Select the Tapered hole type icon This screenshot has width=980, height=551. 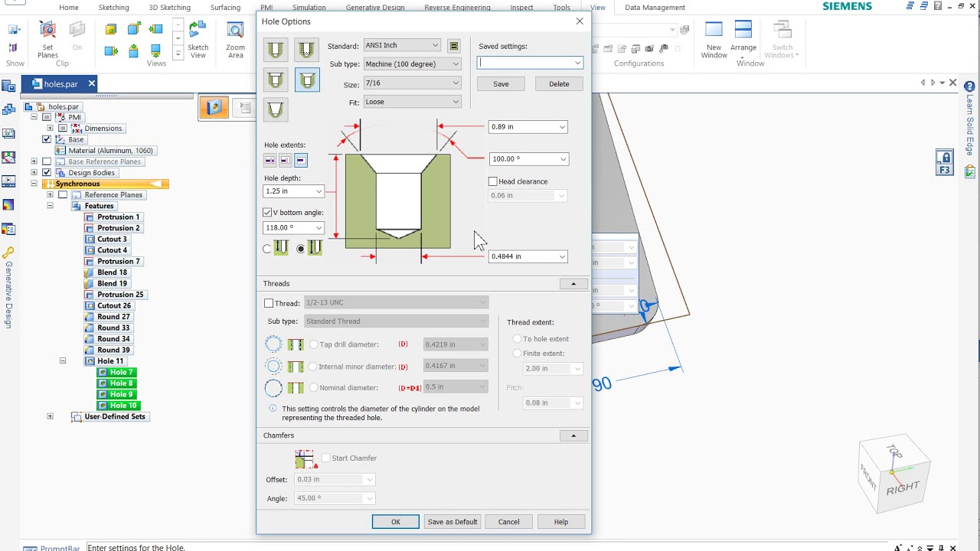click(276, 109)
